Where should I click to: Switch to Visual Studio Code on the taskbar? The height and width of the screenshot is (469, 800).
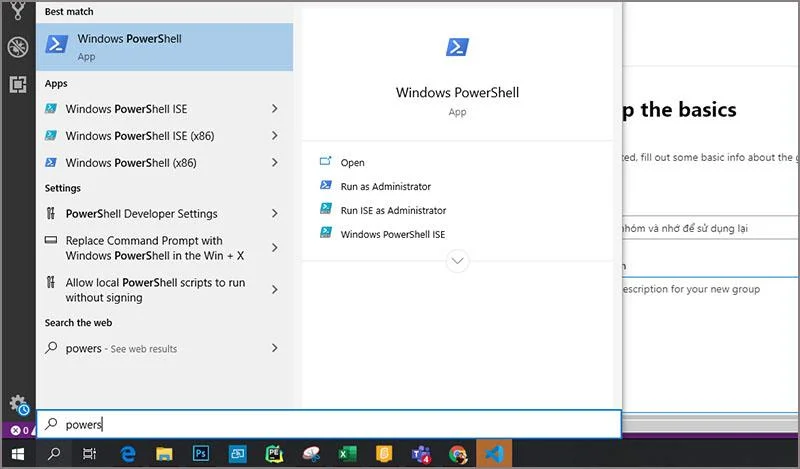[494, 454]
